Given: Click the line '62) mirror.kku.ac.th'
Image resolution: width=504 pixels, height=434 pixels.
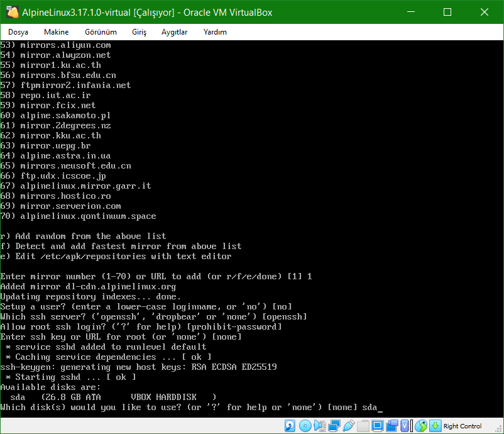Looking at the screenshot, I should coord(50,135).
